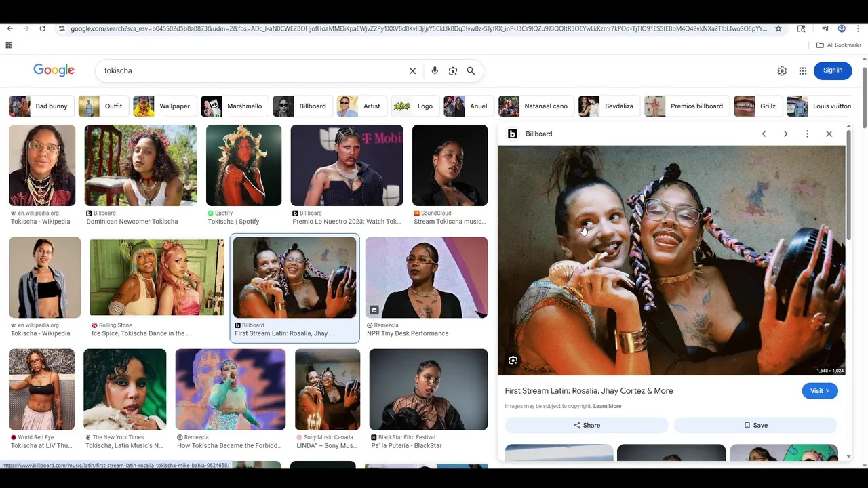The image size is (868, 488).
Task: Select the Premios billboard filter chip
Action: coord(686,106)
